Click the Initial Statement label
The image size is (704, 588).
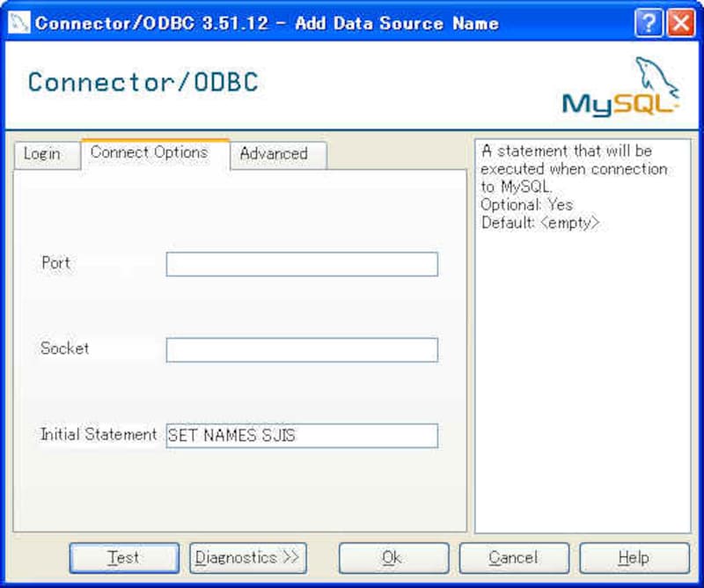[x=99, y=435]
